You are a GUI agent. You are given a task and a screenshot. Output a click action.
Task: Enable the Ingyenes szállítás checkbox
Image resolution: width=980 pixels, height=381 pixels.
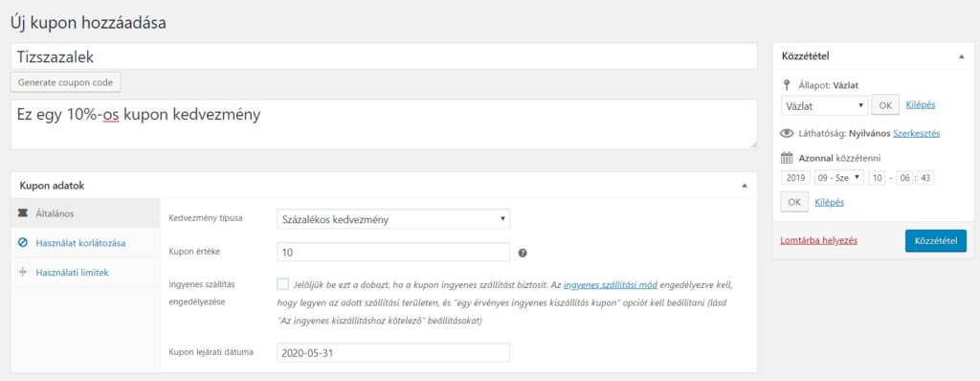click(282, 284)
